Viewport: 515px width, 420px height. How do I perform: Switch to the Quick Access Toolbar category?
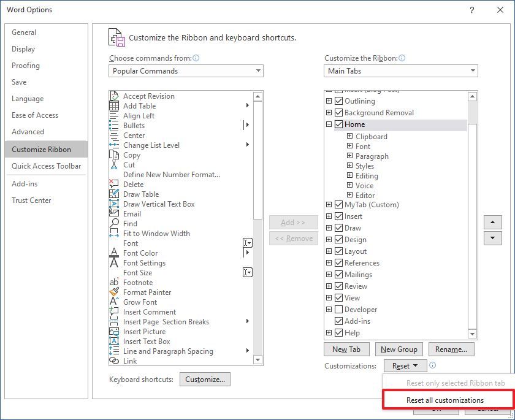tap(47, 166)
